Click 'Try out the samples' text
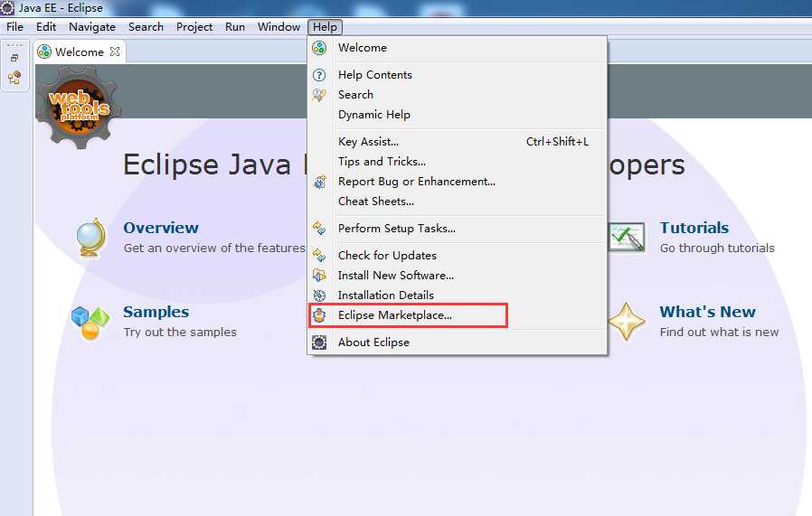Viewport: 812px width, 516px height. (180, 333)
